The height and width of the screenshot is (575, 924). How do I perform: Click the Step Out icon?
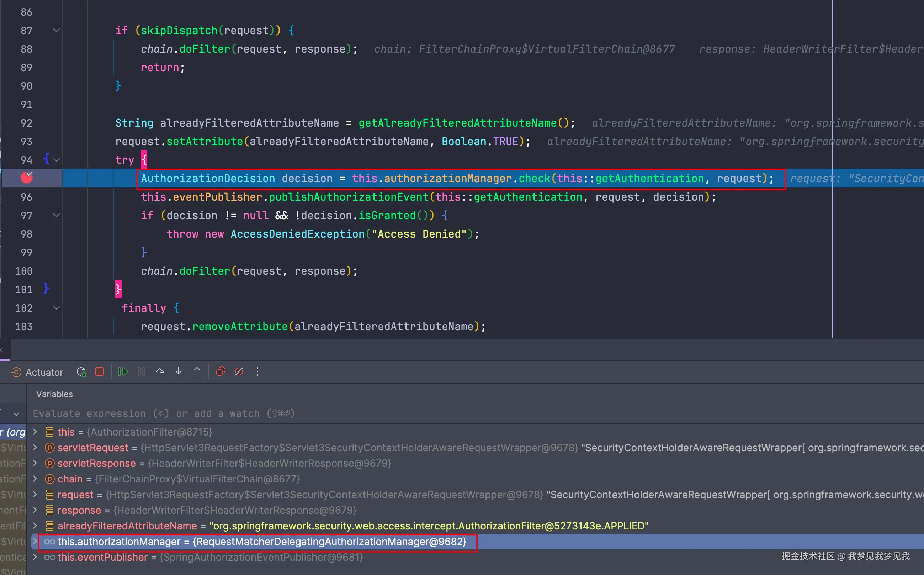click(x=197, y=371)
